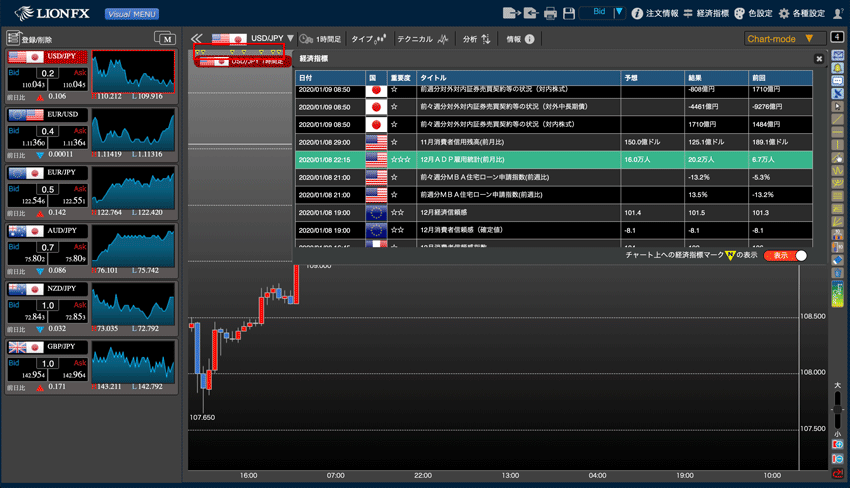Select the wave drawing tool
This screenshot has height=488, width=850.
point(838,170)
